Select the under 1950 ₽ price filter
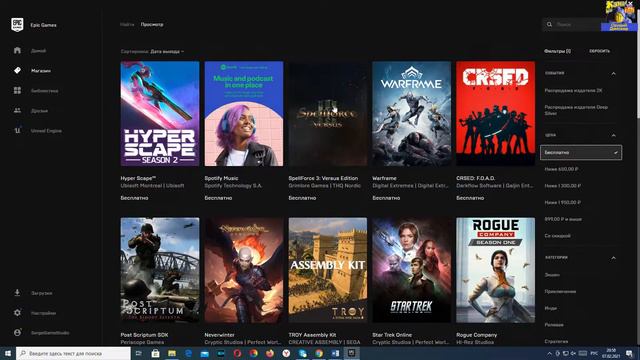This screenshot has height=360, width=640. (562, 202)
